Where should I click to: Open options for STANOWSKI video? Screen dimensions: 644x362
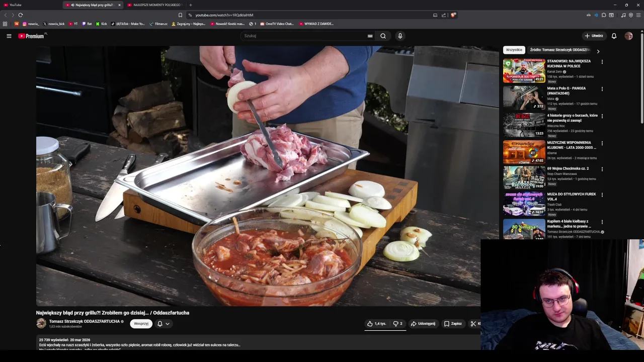tap(602, 62)
